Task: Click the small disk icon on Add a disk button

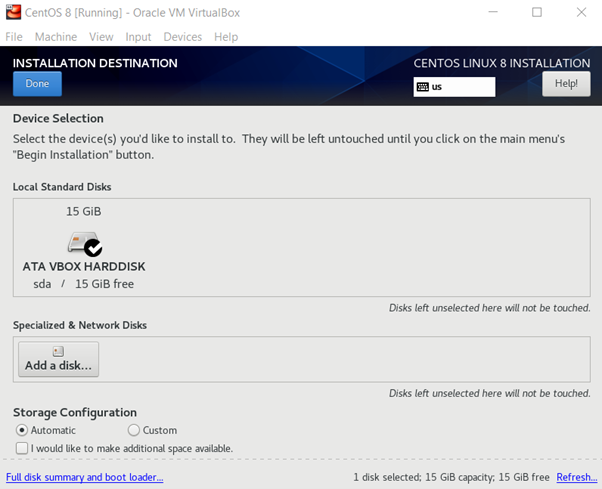Action: coord(58,351)
